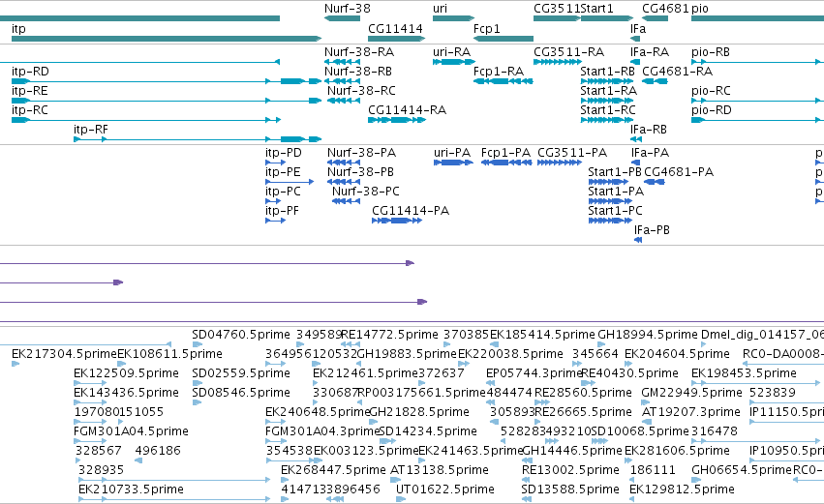This screenshot has height=504, width=824.
Task: Select the Fcp1 gene label
Action: pyautogui.click(x=487, y=29)
